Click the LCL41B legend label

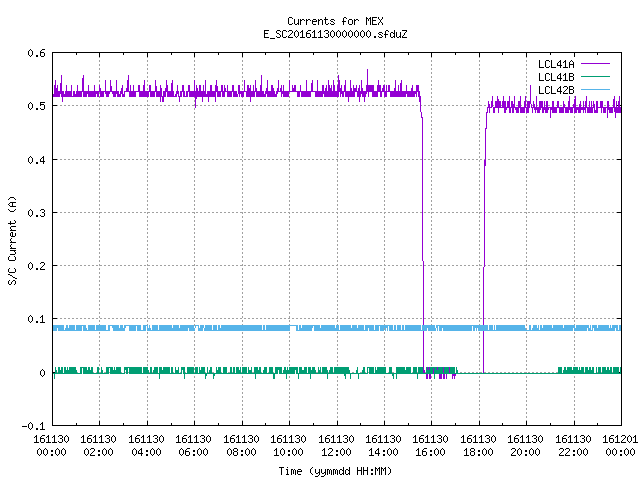click(556, 77)
